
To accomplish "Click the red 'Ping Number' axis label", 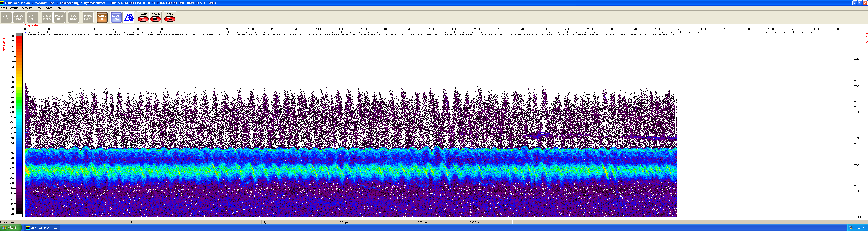I will [x=32, y=25].
